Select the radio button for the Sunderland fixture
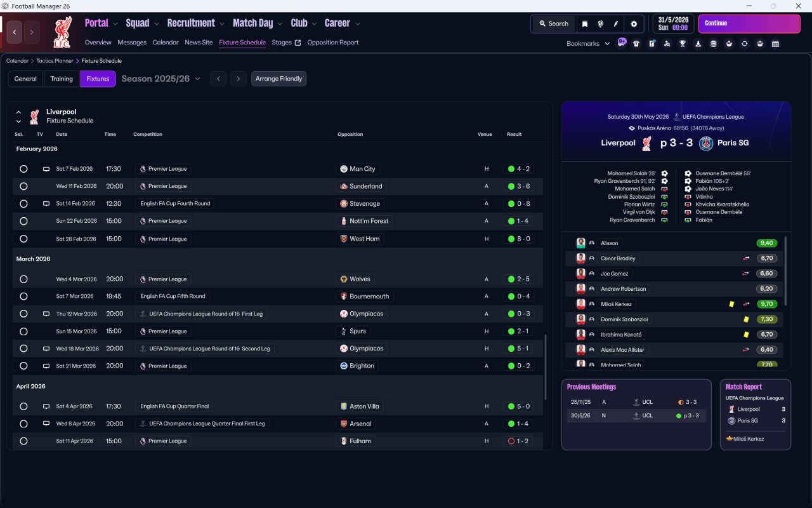This screenshot has height=508, width=812. [23, 187]
